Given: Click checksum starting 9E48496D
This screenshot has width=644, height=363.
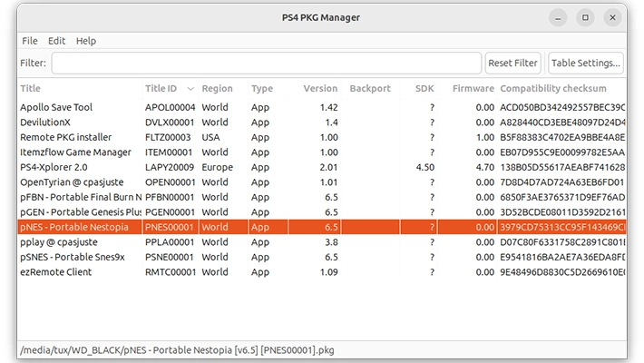Looking at the screenshot, I should click(x=562, y=272).
